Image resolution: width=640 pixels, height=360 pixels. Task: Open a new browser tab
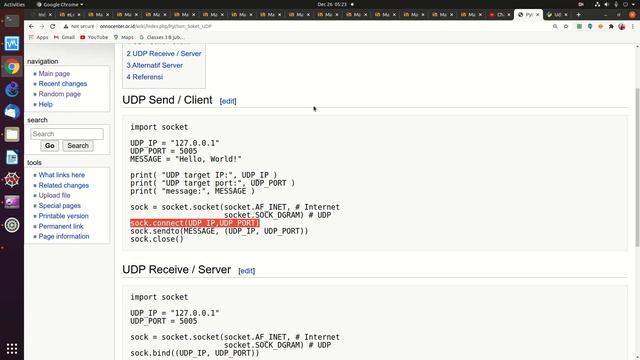tap(578, 14)
